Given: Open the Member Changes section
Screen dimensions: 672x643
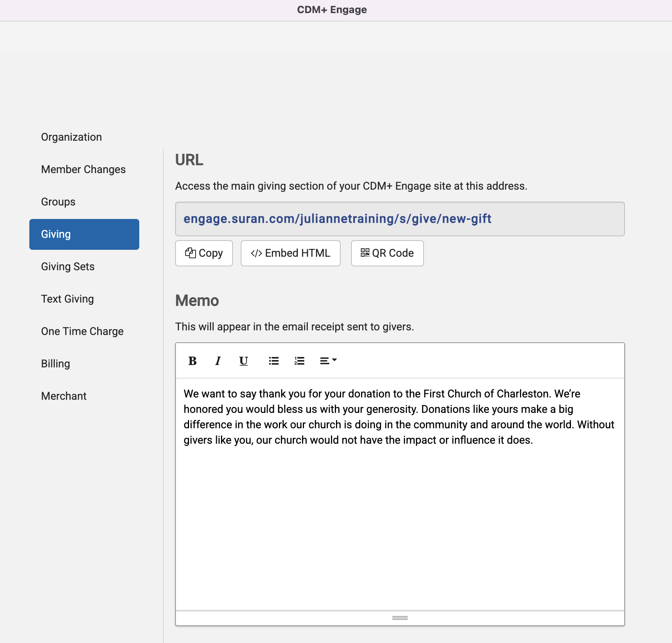Looking at the screenshot, I should coord(83,170).
